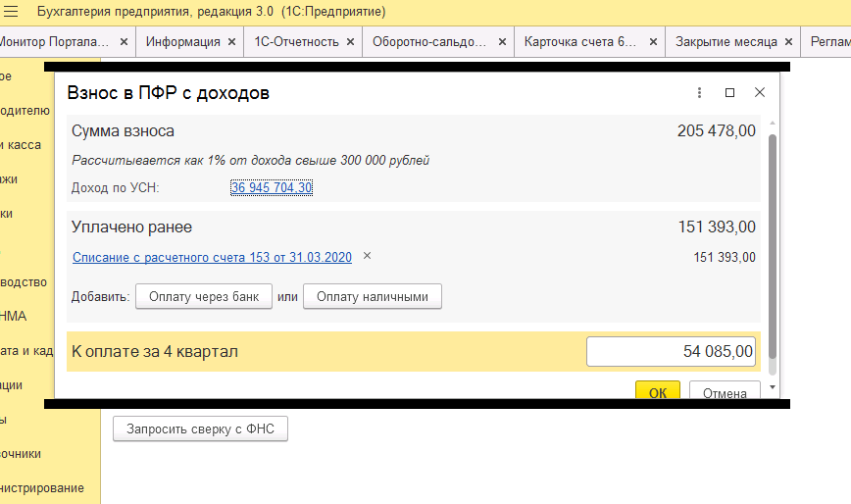Edit the К оплате за 4 квартал amount field
Image resolution: width=851 pixels, height=504 pixels.
pyautogui.click(x=671, y=352)
